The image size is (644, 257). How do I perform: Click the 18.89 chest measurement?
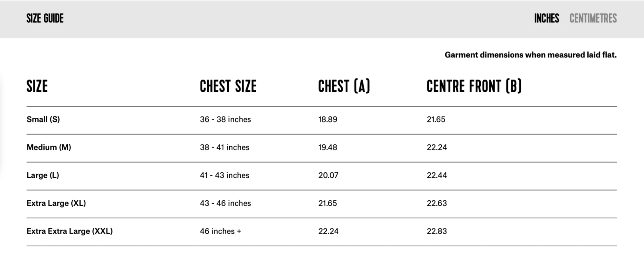[328, 119]
